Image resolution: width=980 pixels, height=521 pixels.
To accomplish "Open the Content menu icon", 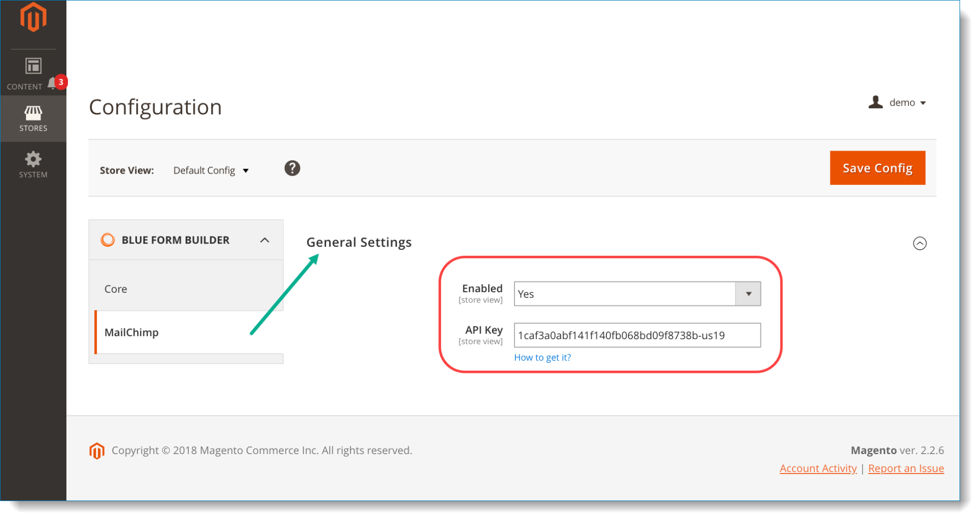I will point(33,66).
